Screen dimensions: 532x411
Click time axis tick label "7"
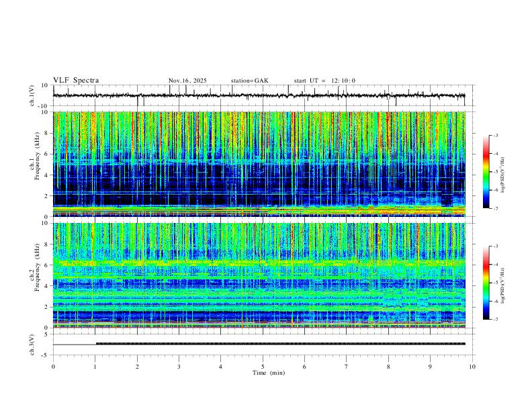(x=347, y=367)
